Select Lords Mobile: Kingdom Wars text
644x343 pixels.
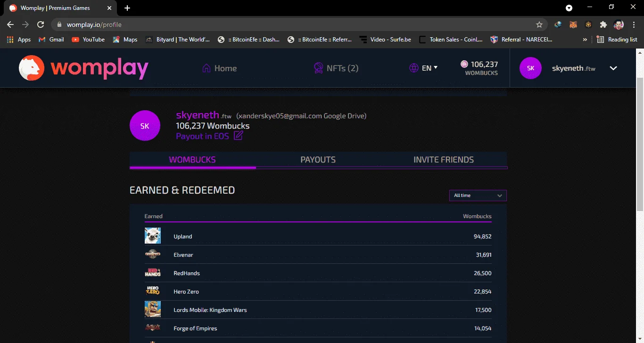(210, 310)
